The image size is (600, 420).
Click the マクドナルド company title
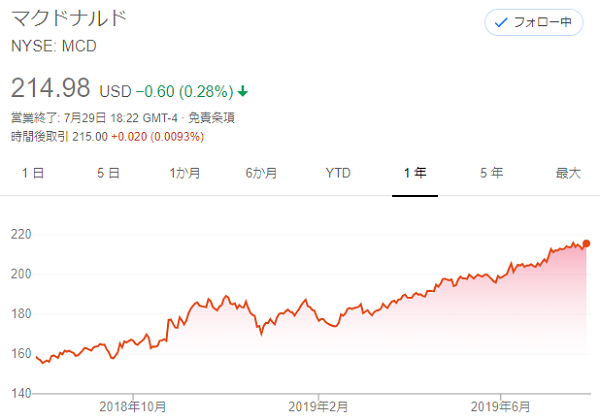coord(69,18)
